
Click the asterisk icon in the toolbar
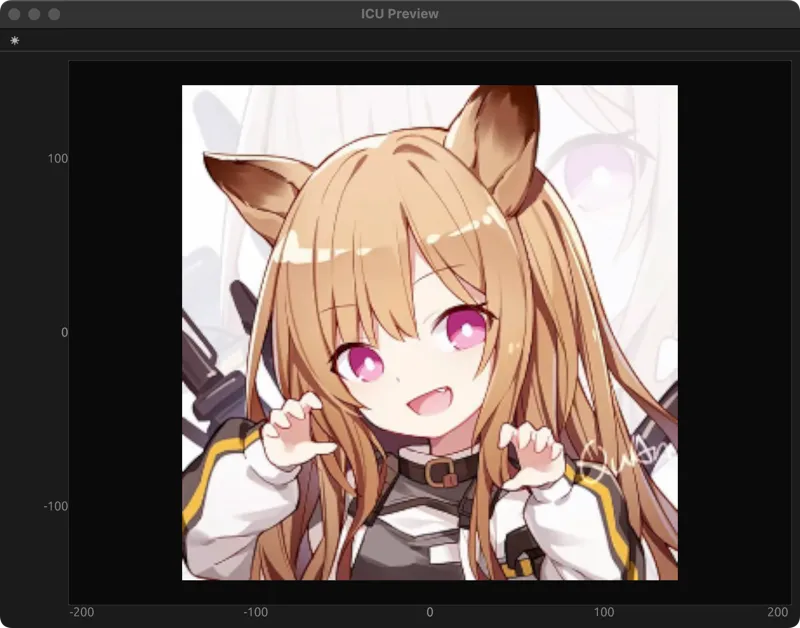tap(14, 41)
